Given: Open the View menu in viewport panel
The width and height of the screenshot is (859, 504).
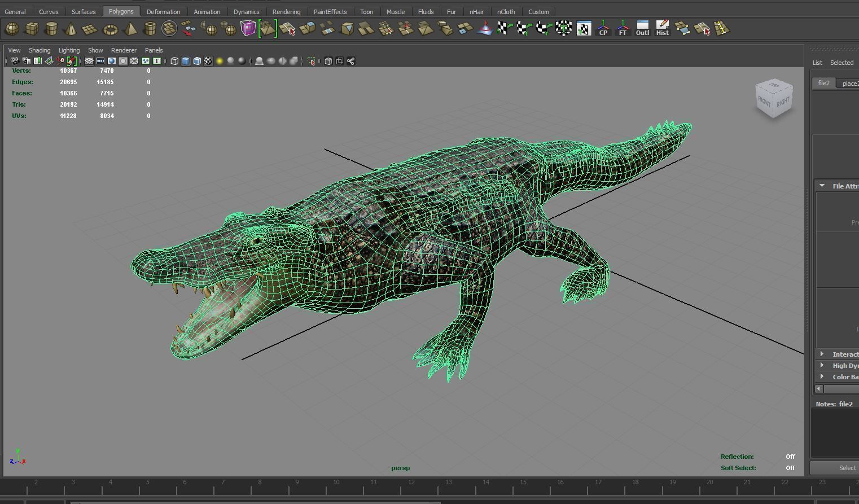Looking at the screenshot, I should tap(14, 50).
